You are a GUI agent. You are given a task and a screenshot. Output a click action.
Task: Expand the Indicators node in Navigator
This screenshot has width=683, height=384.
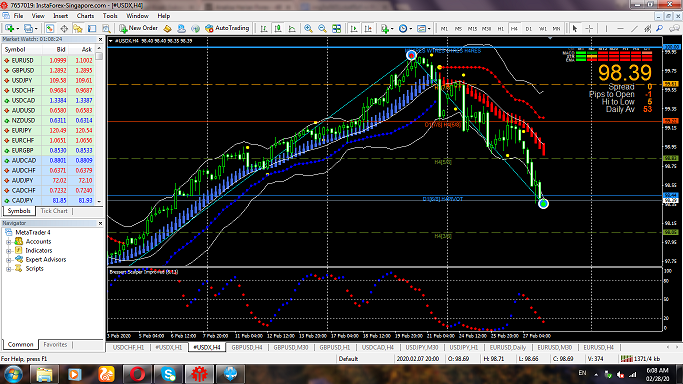point(8,251)
